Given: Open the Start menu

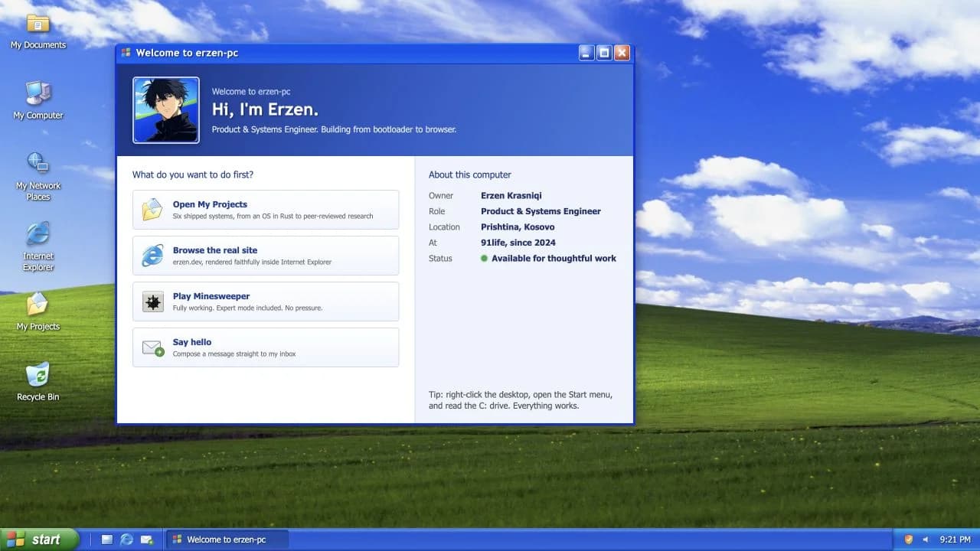Looking at the screenshot, I should (x=40, y=540).
